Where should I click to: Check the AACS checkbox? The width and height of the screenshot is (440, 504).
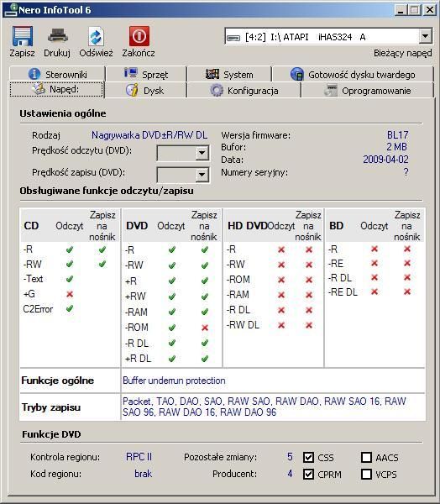point(366,457)
